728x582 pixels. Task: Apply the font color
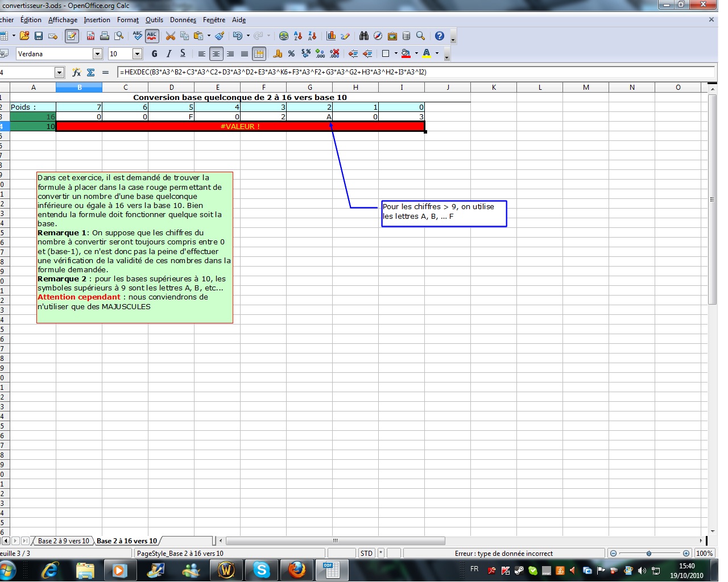point(427,53)
